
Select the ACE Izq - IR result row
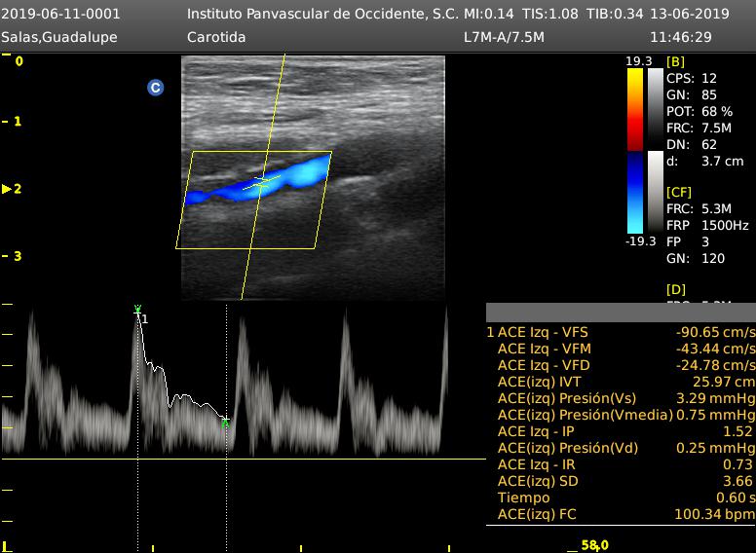(621, 464)
